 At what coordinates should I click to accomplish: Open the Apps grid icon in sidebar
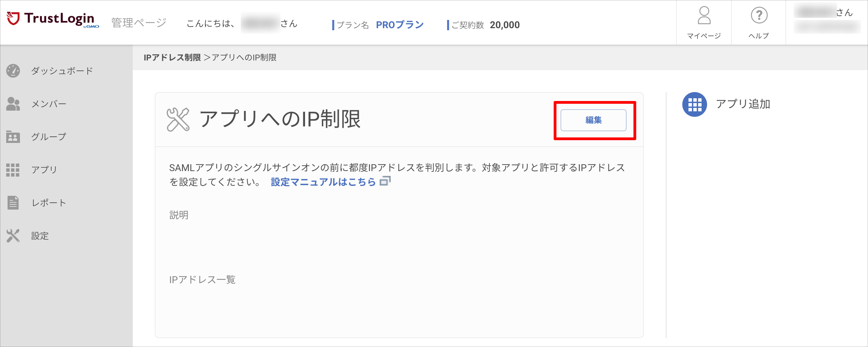point(13,170)
